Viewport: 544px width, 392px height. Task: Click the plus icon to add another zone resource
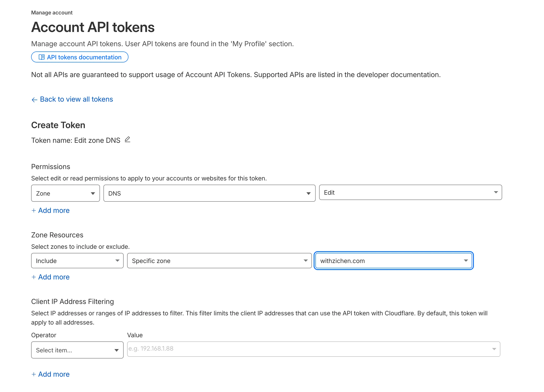(34, 277)
